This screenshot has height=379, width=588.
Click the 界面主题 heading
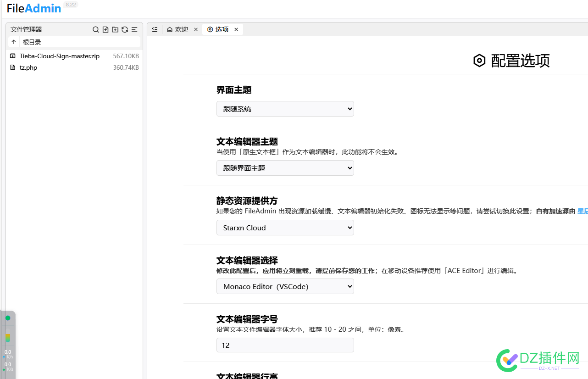pyautogui.click(x=234, y=90)
